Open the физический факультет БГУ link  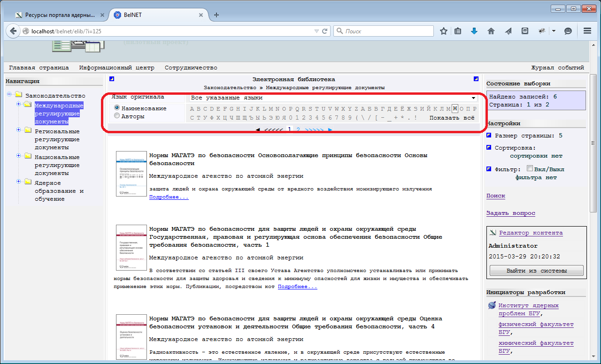click(x=536, y=328)
